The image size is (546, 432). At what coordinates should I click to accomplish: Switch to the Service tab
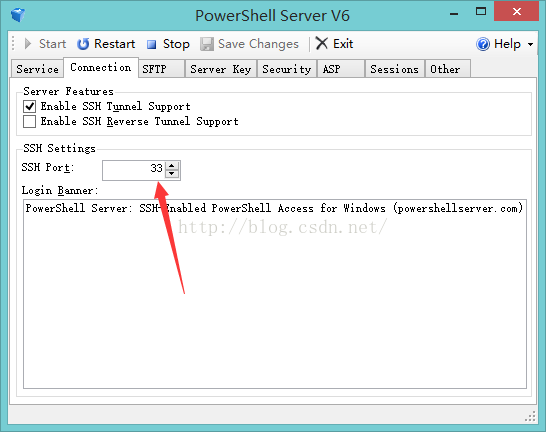(38, 69)
